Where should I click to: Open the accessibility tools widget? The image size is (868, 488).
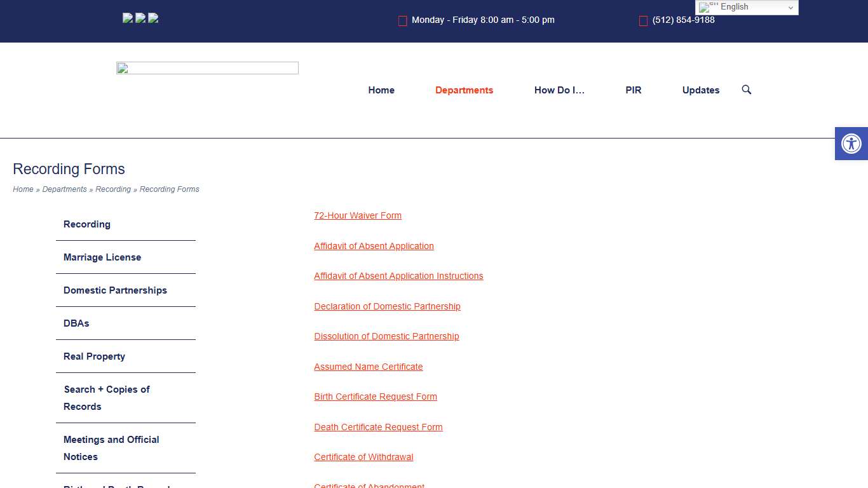tap(851, 144)
